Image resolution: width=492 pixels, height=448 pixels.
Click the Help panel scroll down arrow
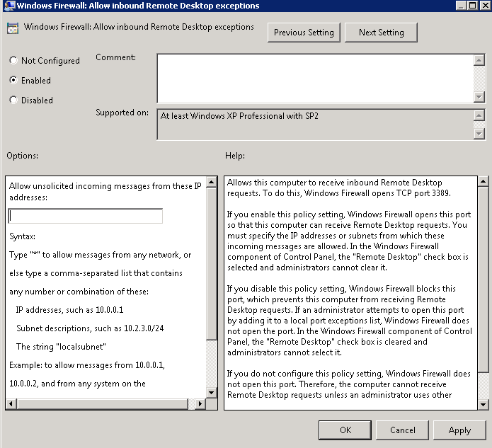tap(484, 403)
